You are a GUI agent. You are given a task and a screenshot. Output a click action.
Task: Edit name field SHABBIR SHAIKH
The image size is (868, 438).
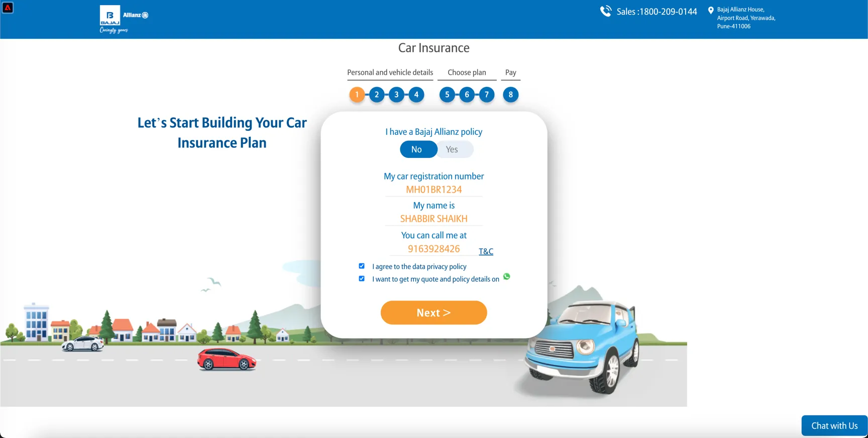coord(434,219)
